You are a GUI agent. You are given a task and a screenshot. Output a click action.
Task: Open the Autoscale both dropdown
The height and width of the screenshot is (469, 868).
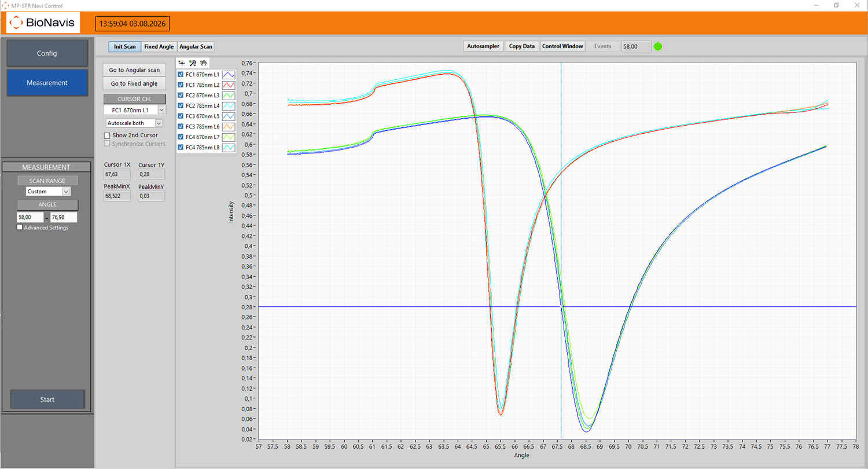[134, 123]
